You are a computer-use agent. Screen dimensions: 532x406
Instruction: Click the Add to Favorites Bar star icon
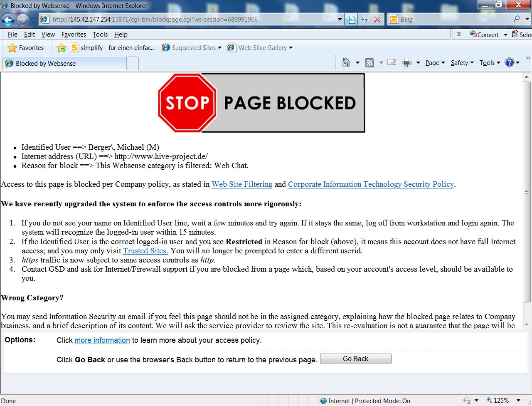[62, 48]
